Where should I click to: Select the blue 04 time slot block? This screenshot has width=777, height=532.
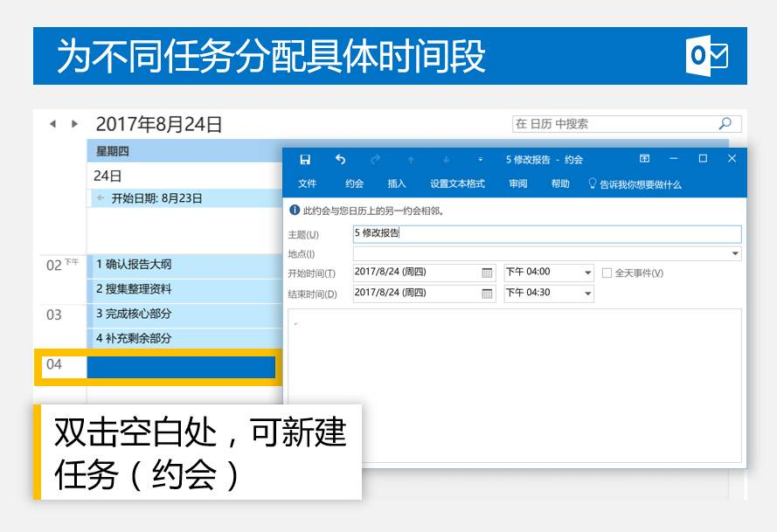(181, 367)
